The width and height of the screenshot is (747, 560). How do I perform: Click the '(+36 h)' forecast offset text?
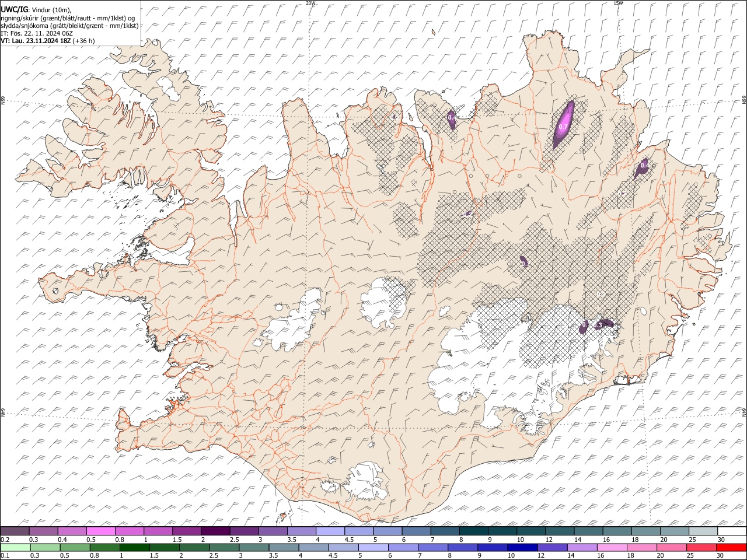[x=84, y=41]
